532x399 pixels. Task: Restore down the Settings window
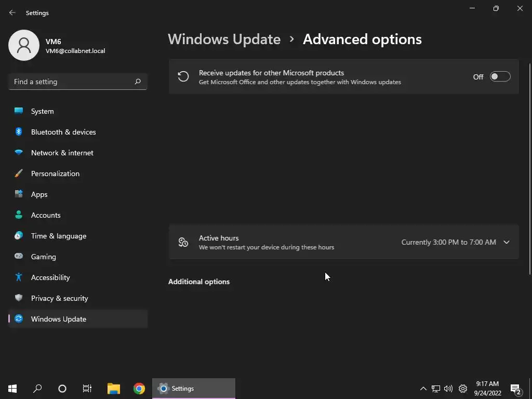[496, 8]
